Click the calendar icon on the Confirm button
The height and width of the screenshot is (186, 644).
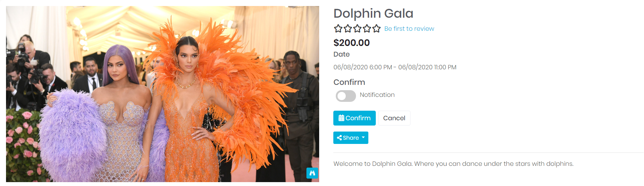[x=341, y=118]
